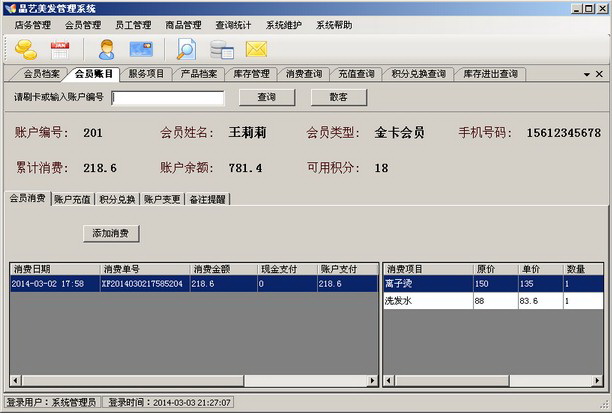Open the 系统帮助 menu
Image resolution: width=612 pixels, height=414 pixels.
334,25
